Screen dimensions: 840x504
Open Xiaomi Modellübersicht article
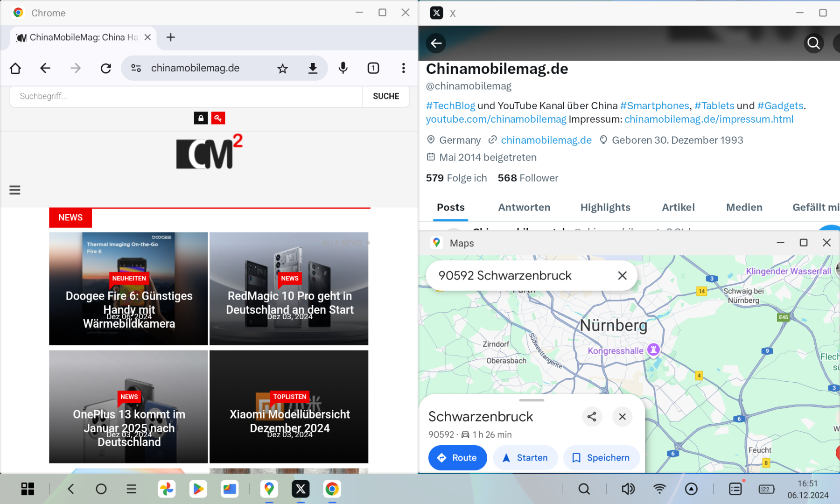289,407
